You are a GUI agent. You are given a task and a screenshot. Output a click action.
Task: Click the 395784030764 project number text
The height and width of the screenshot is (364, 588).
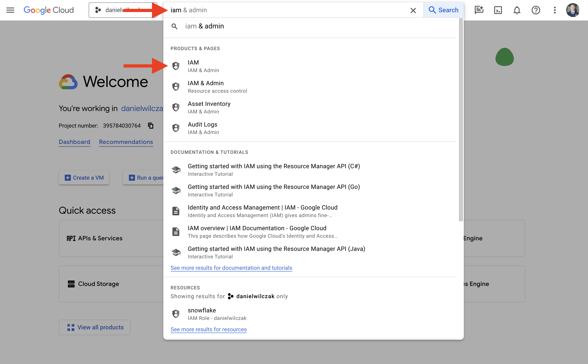coord(122,126)
